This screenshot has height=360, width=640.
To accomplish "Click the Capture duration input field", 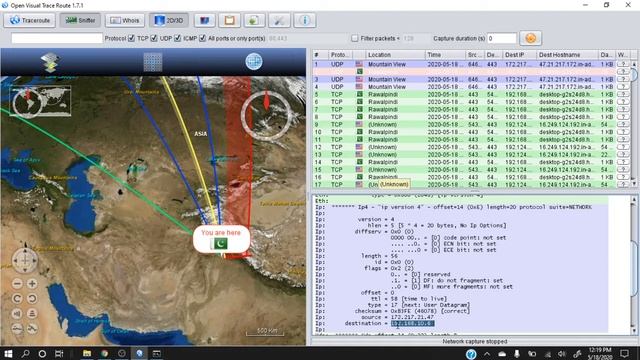I will click(502, 38).
